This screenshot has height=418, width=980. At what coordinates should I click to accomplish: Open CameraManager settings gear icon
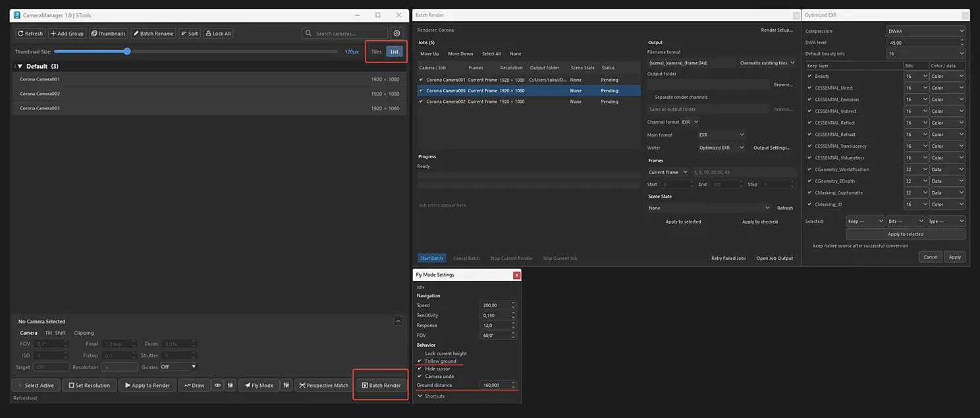pos(396,34)
